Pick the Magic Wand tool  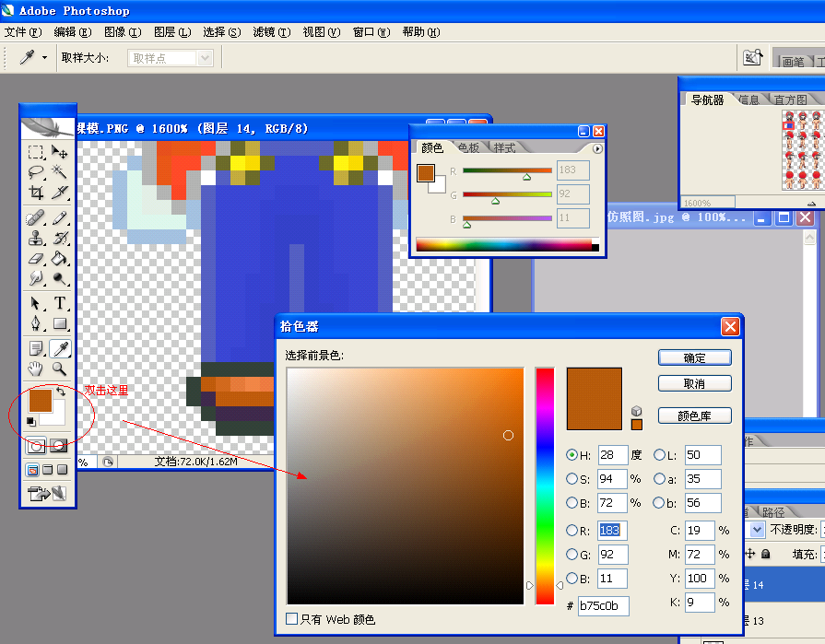[x=59, y=172]
